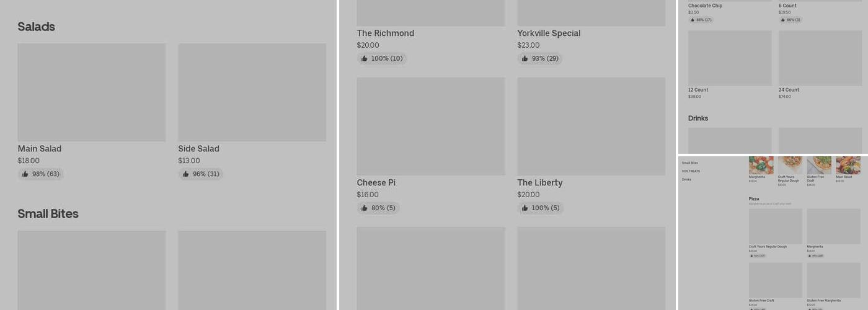Image resolution: width=868 pixels, height=310 pixels.
Task: Click thumbs-up icon under Main Salad's 98% rating
Action: 25,174
